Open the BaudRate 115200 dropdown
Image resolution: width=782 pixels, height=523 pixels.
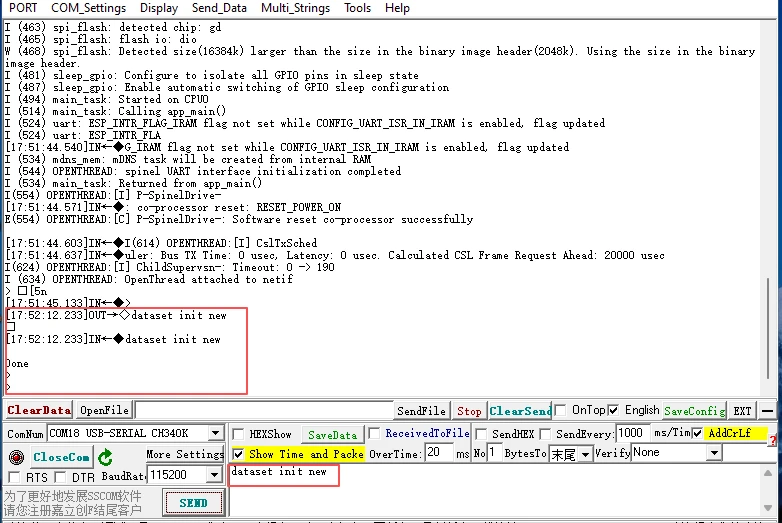point(215,475)
